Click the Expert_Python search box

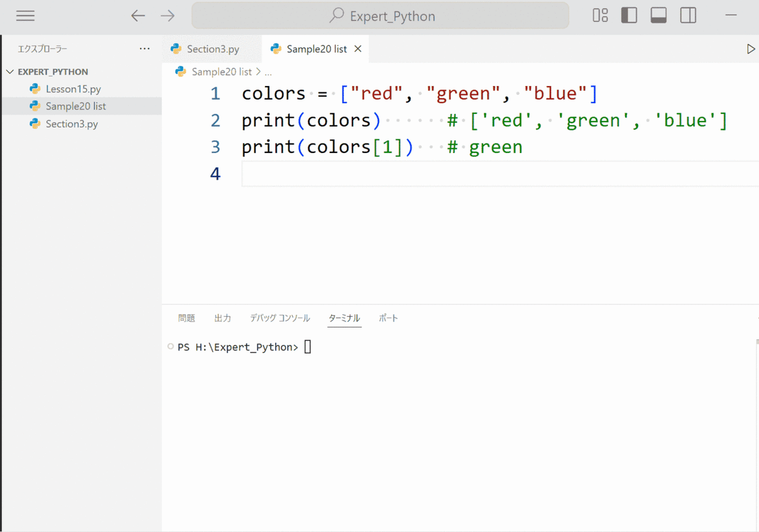click(380, 16)
